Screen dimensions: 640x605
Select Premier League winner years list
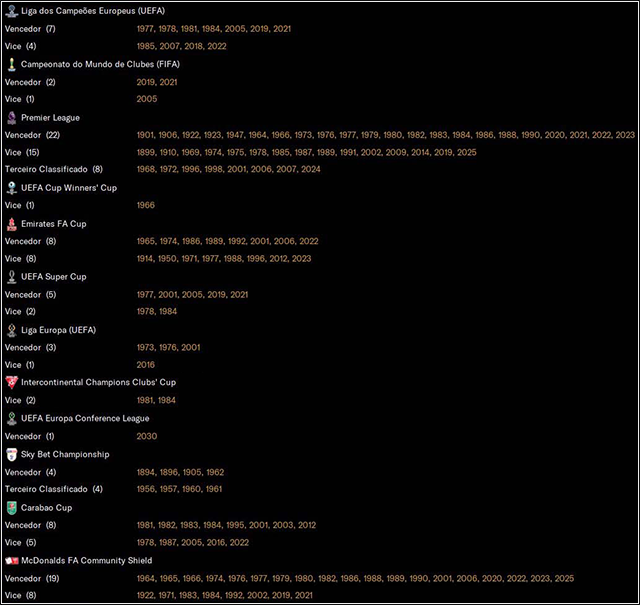[x=386, y=135]
